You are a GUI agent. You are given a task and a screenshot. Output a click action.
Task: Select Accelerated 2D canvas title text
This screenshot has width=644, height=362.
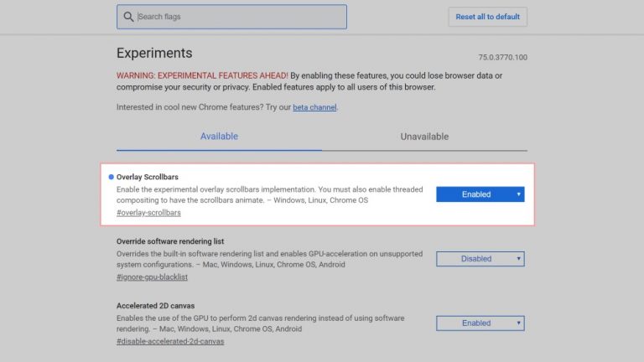pos(155,306)
